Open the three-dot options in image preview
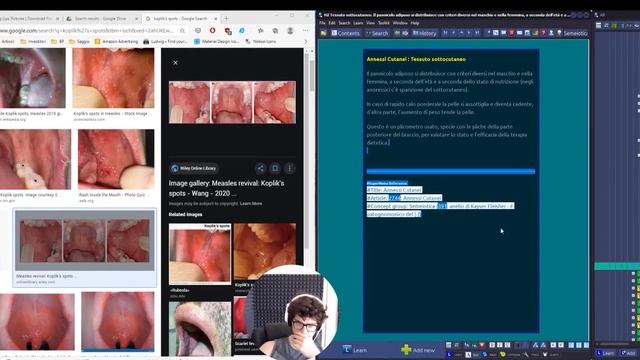640x360 pixels. pos(290,168)
